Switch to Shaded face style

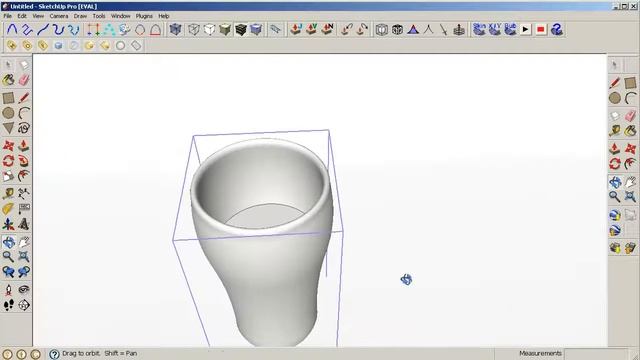click(x=225, y=29)
